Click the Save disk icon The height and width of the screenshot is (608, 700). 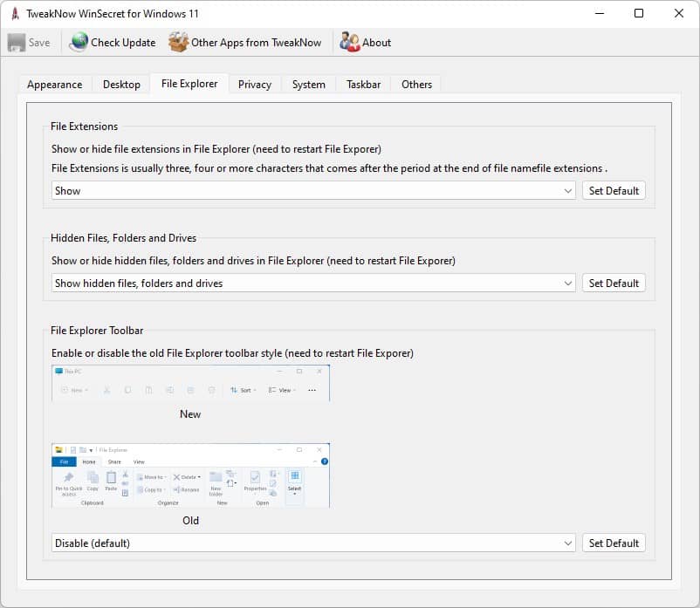pos(16,43)
